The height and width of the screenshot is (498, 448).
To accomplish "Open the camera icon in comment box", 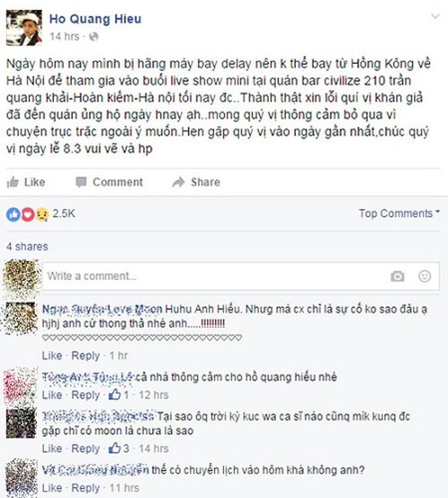I will (x=397, y=276).
